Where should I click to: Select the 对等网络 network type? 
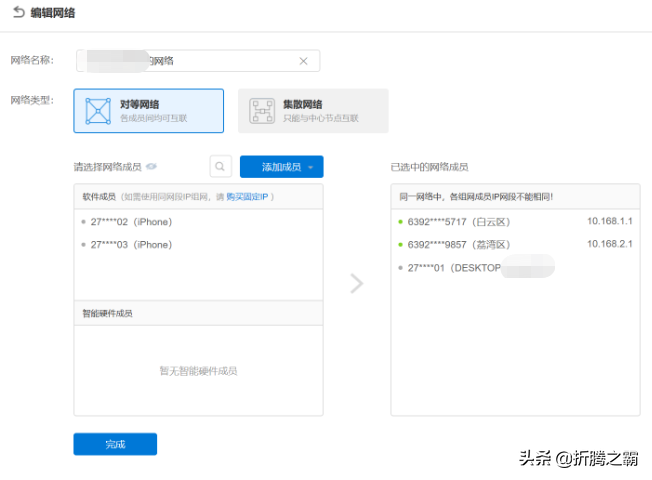(148, 111)
